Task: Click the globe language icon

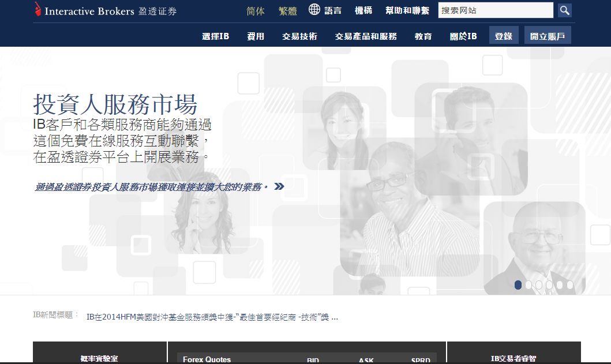Action: click(314, 9)
